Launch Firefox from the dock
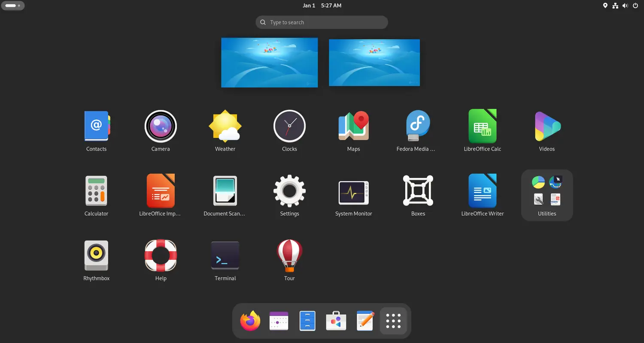 point(250,321)
